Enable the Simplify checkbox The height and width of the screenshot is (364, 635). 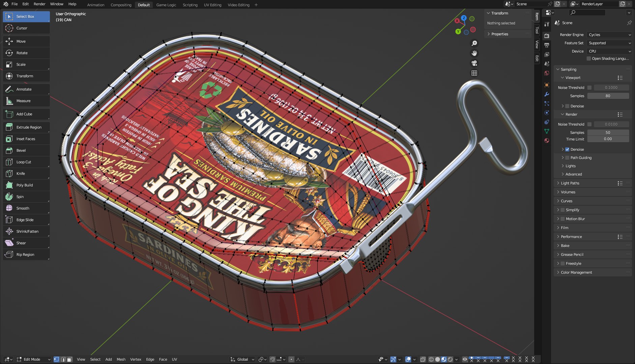pos(562,210)
